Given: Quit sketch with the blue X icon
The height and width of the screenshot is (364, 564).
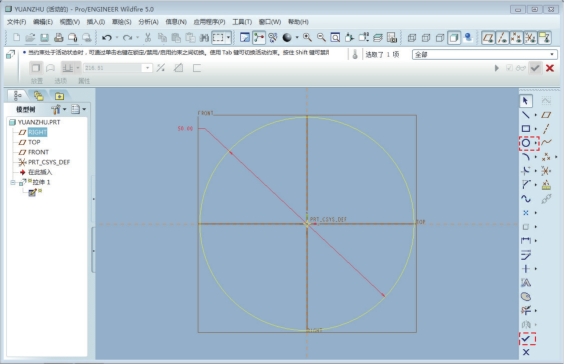Looking at the screenshot, I should (x=526, y=352).
